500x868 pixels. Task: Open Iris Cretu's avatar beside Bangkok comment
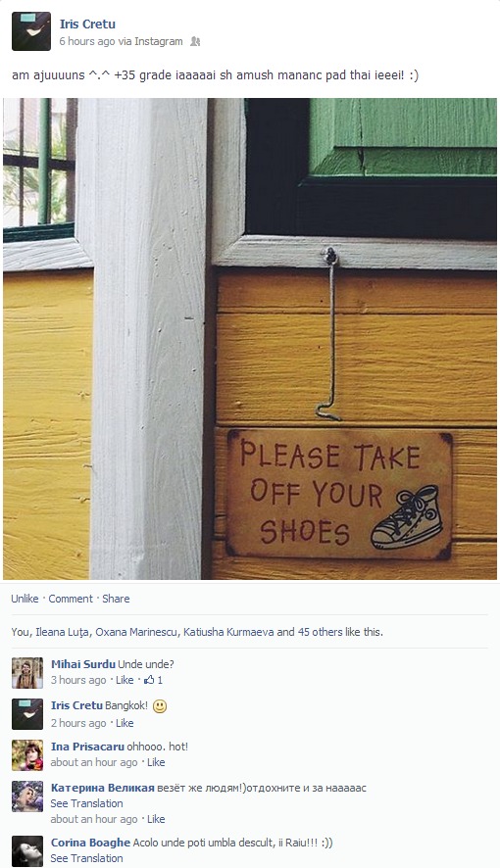tap(27, 714)
